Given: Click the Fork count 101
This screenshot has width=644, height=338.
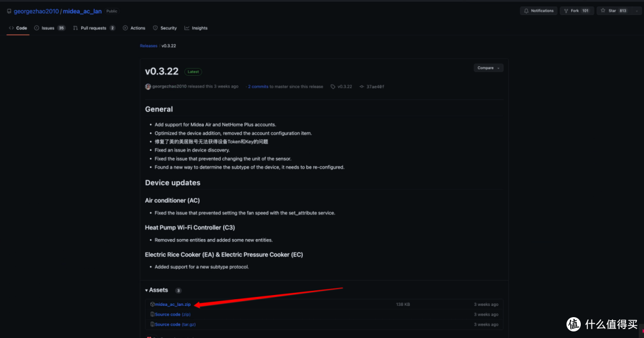Looking at the screenshot, I should [x=586, y=11].
